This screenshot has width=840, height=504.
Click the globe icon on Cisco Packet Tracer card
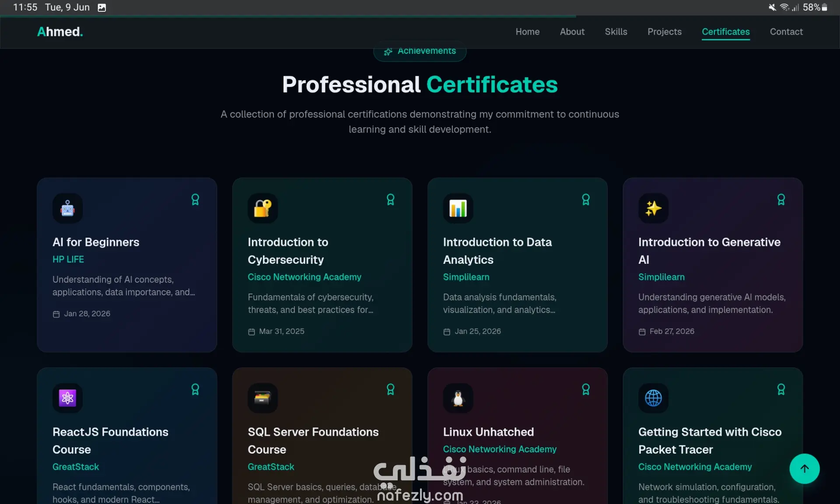(x=653, y=398)
